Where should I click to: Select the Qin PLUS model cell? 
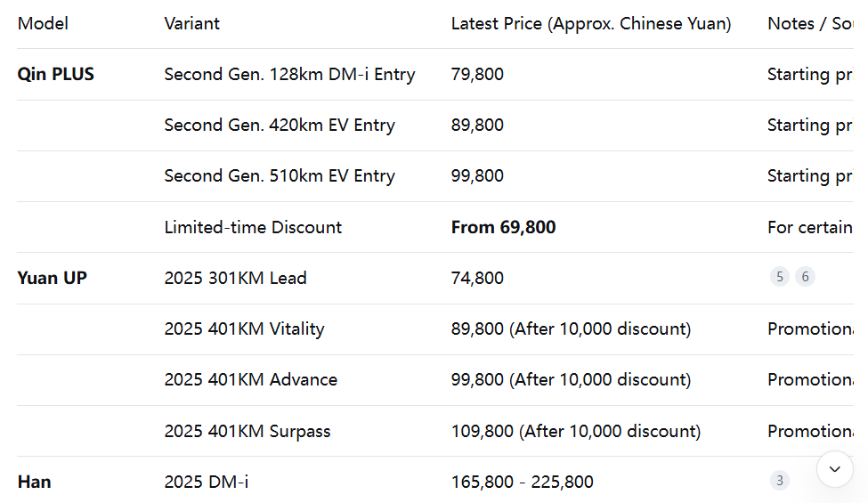[56, 74]
